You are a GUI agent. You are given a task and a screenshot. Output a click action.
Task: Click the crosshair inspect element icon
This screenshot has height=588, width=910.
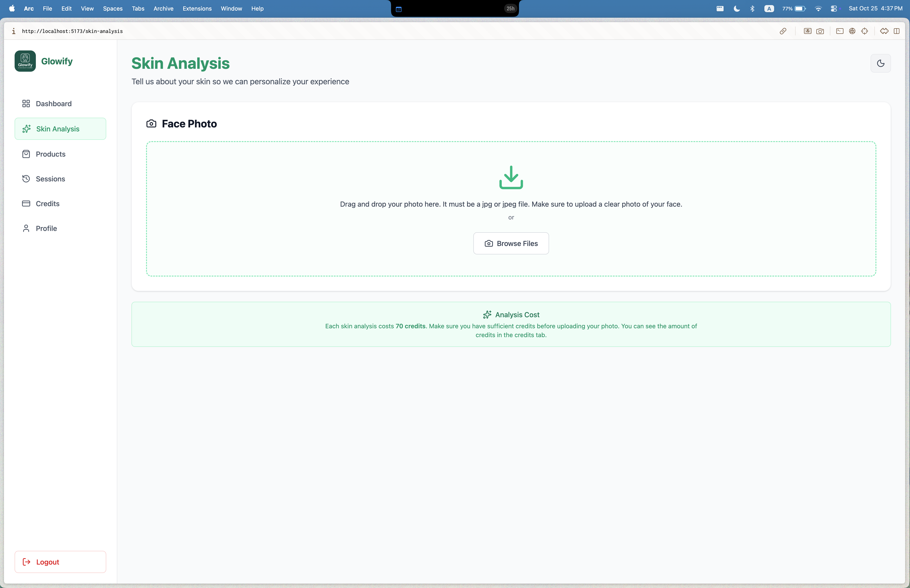pos(865,31)
